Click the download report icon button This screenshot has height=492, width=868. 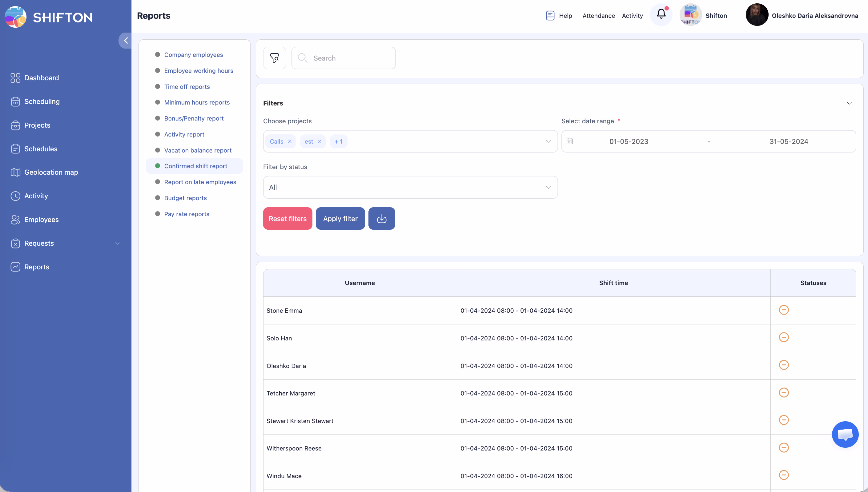click(381, 219)
